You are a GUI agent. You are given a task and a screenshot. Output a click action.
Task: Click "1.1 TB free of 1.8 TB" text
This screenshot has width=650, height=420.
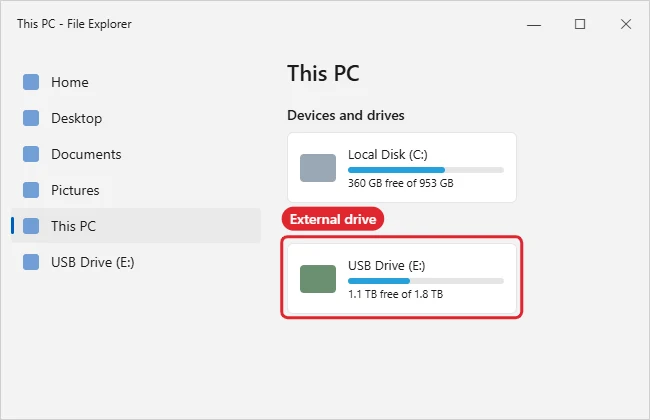(395, 294)
